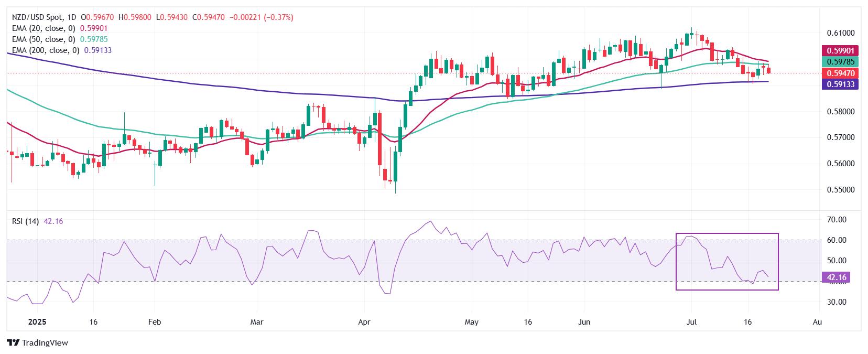Click the Jun label on time axis
868x354 pixels.
(583, 321)
